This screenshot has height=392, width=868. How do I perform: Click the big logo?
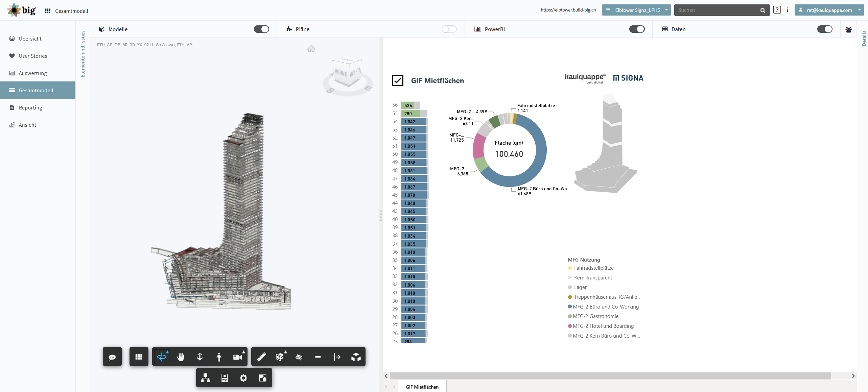[21, 10]
